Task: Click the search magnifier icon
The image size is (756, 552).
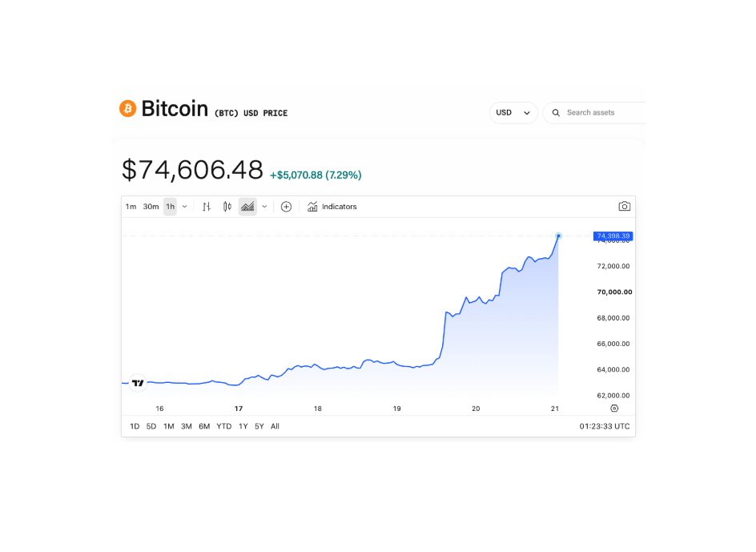Action: click(556, 112)
